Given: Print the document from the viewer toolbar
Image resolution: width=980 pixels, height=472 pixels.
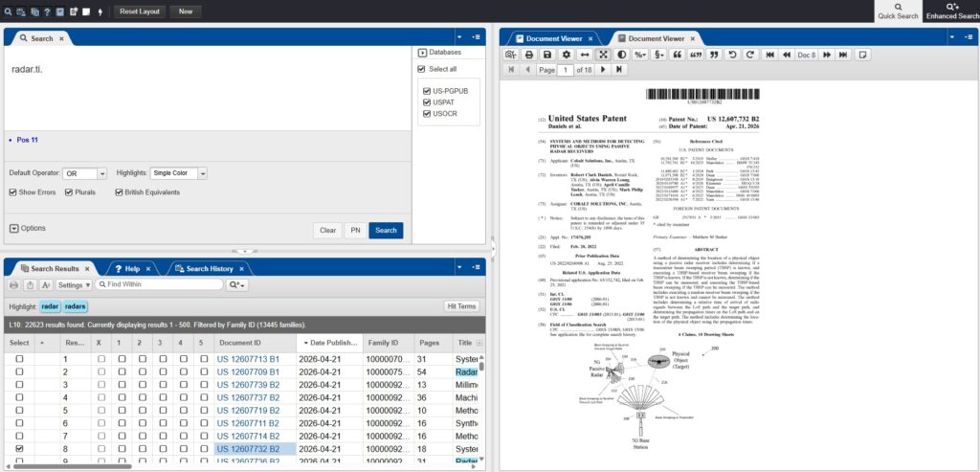Looking at the screenshot, I should (x=529, y=55).
